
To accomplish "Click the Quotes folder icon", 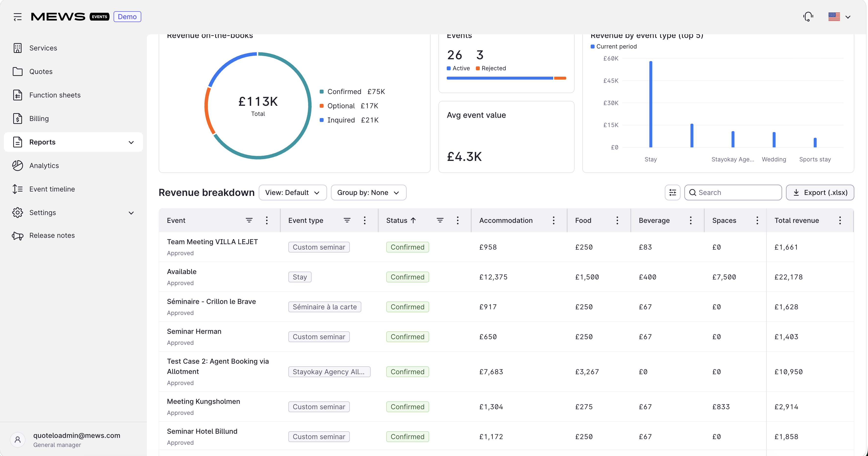I will pyautogui.click(x=18, y=72).
